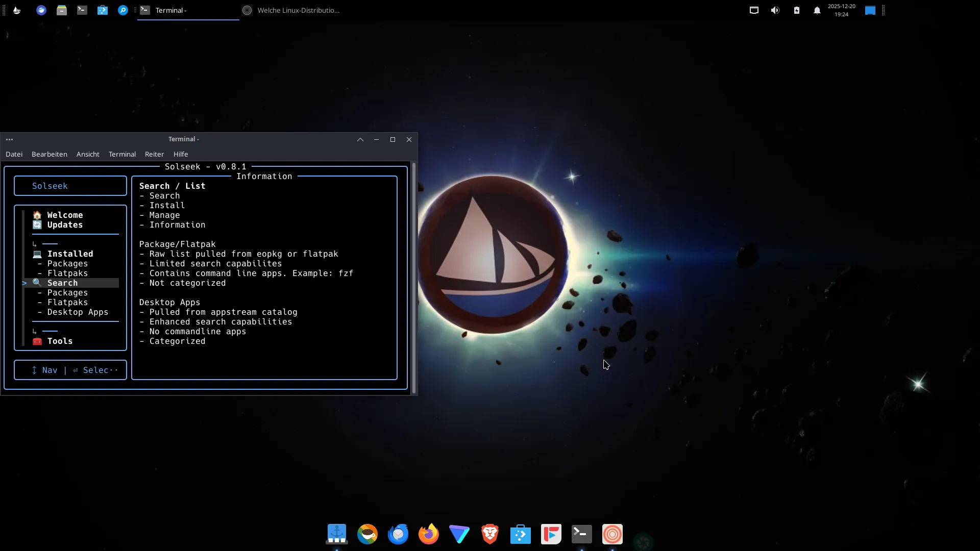Click the anchor dock settings icon
The width and height of the screenshot is (980, 551).
[x=337, y=534]
